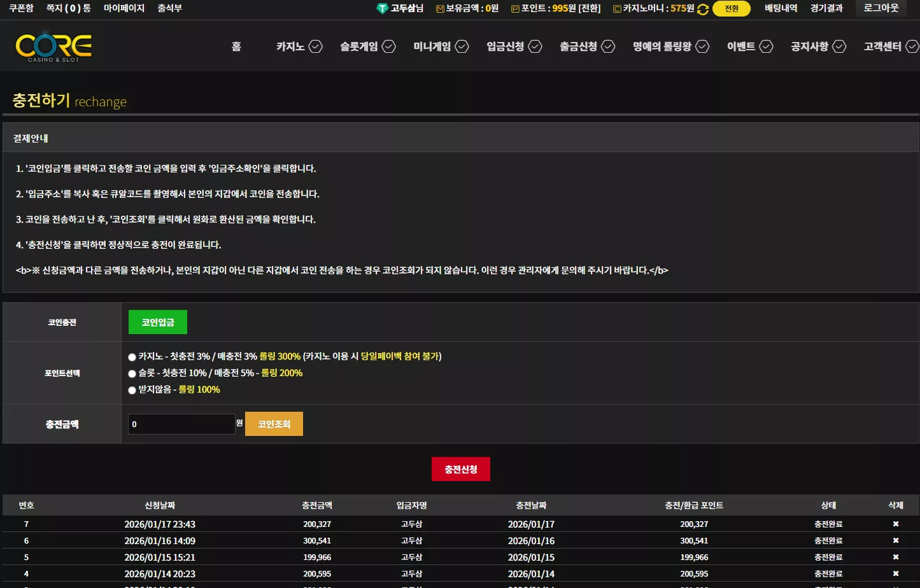Click the yellow 전환 button
Screen dimensions: 920x588
(x=732, y=9)
